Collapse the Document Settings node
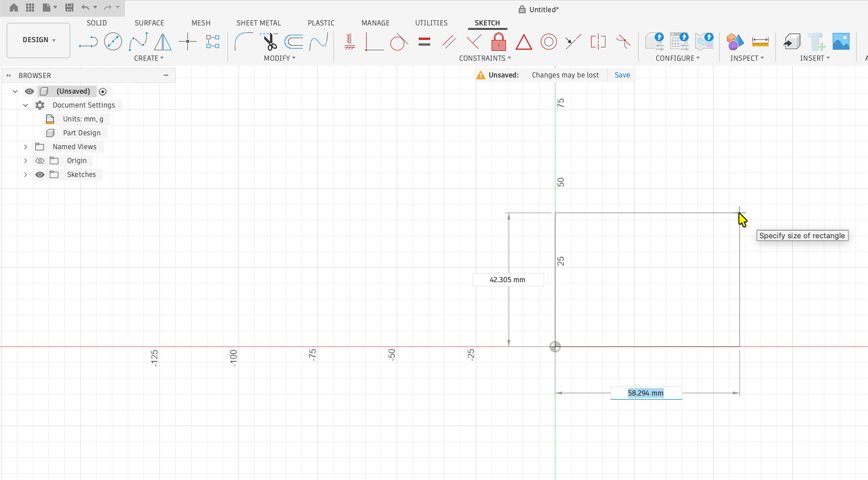 point(25,105)
